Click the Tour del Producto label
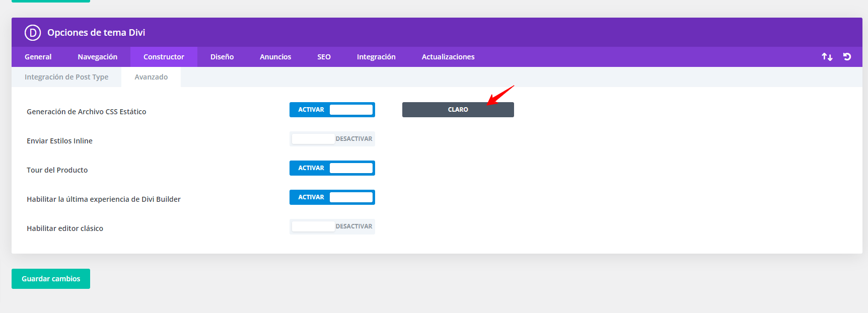Image resolution: width=868 pixels, height=313 pixels. [57, 170]
